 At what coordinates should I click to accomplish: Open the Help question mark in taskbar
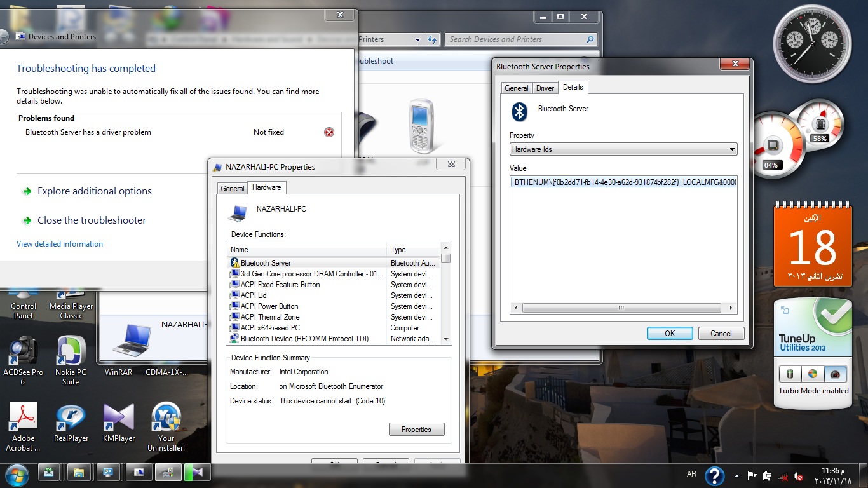click(x=715, y=475)
